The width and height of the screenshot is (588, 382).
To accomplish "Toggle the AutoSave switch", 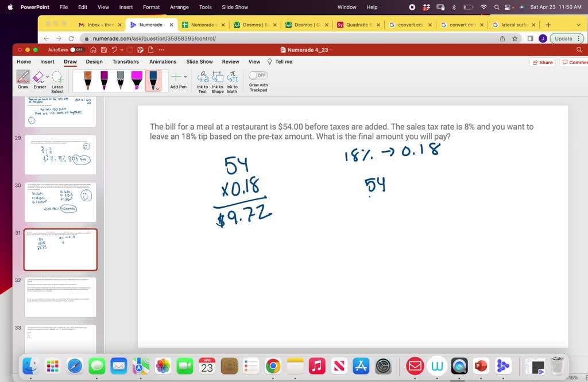I will (76, 50).
